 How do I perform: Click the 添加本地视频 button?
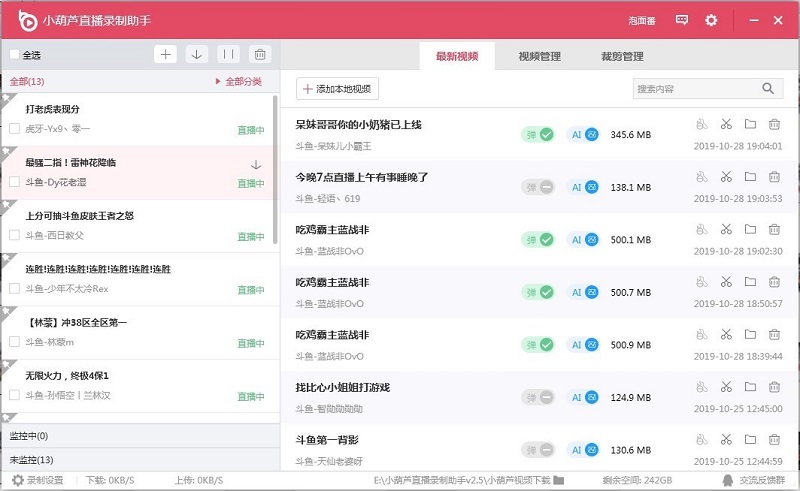(x=338, y=90)
